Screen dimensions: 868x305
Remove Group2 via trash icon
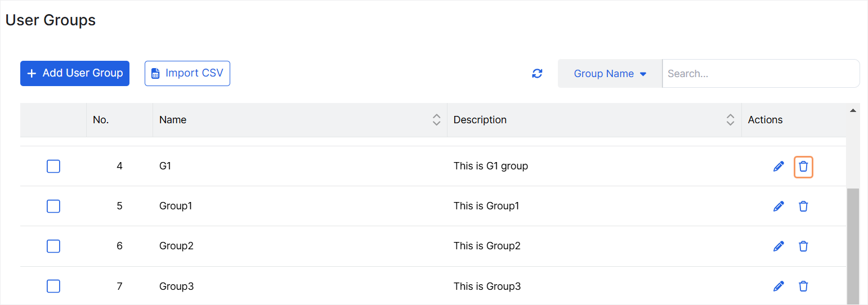pos(803,246)
